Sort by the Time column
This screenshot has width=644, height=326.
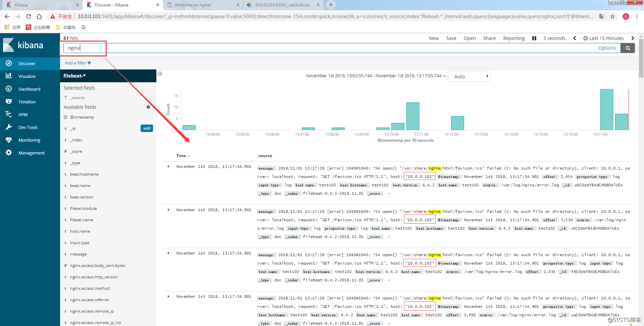coord(183,156)
